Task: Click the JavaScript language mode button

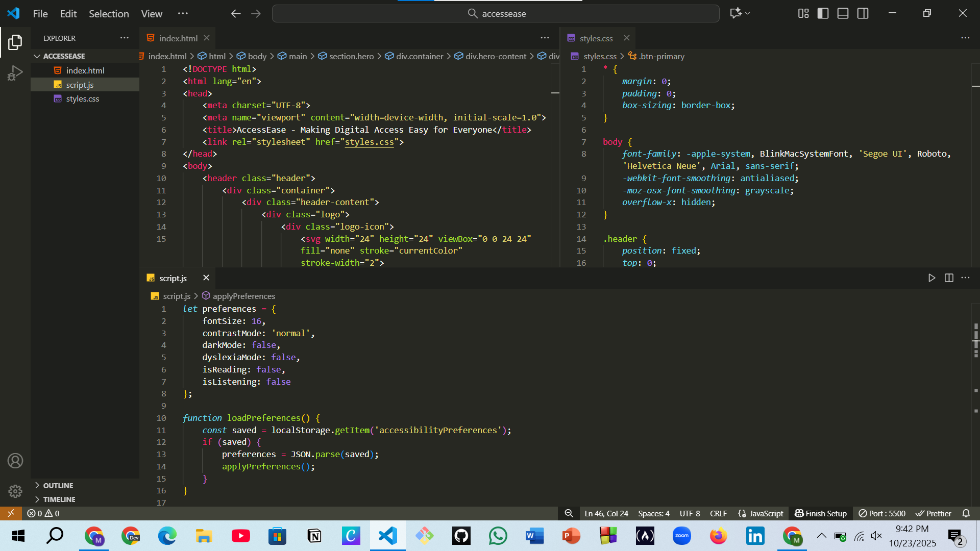Action: (x=761, y=513)
